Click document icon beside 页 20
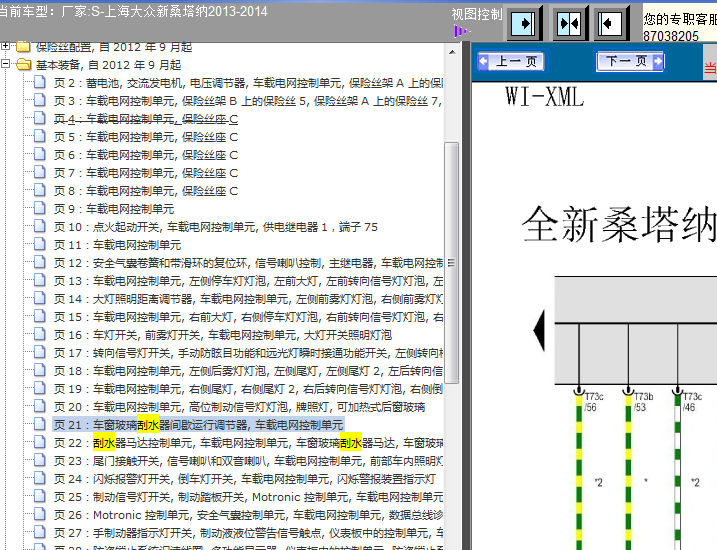 40,406
